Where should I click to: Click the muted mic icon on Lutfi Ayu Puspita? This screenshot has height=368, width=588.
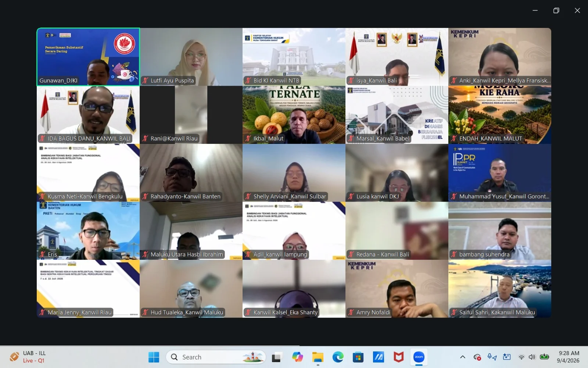click(x=146, y=81)
